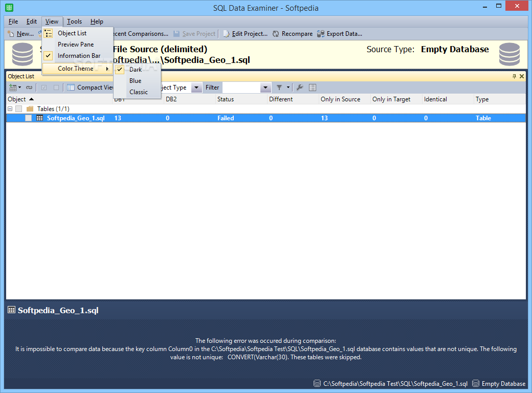This screenshot has height=393, width=532.
Task: Click the Export Data... button
Action: tap(340, 34)
